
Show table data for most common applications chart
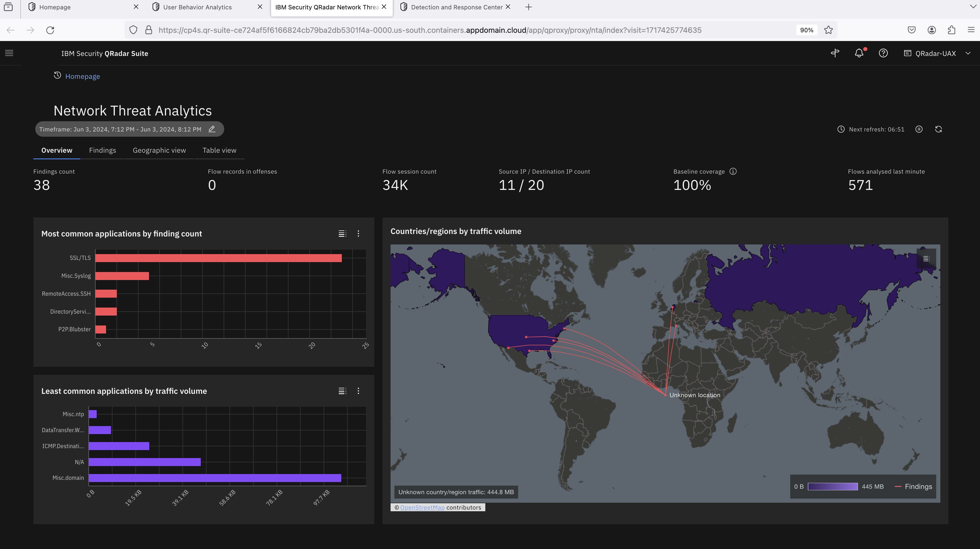[342, 233]
